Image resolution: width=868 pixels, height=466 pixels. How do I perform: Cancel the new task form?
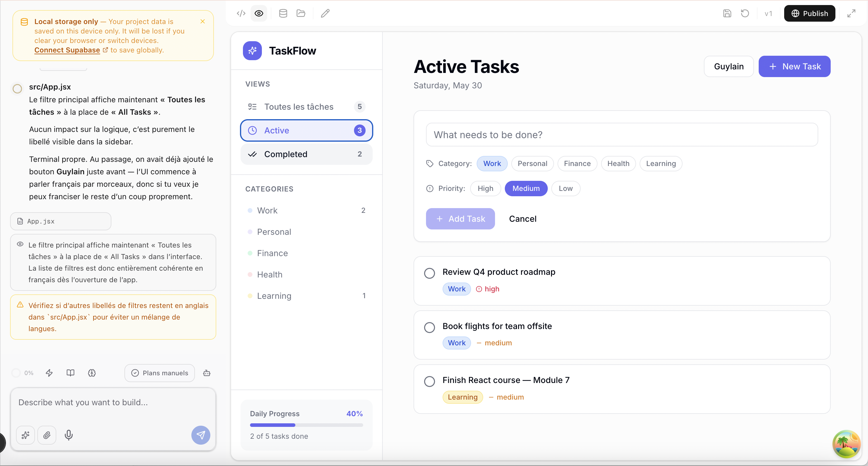tap(523, 219)
